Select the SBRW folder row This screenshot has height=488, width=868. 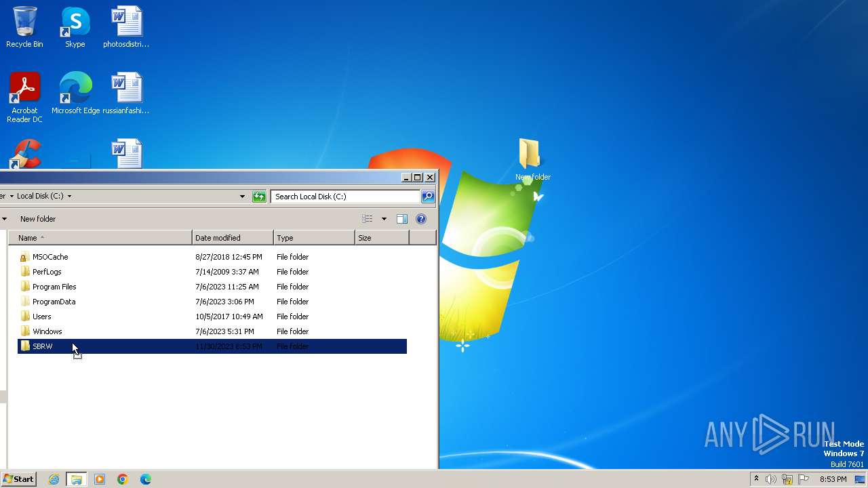tap(212, 346)
